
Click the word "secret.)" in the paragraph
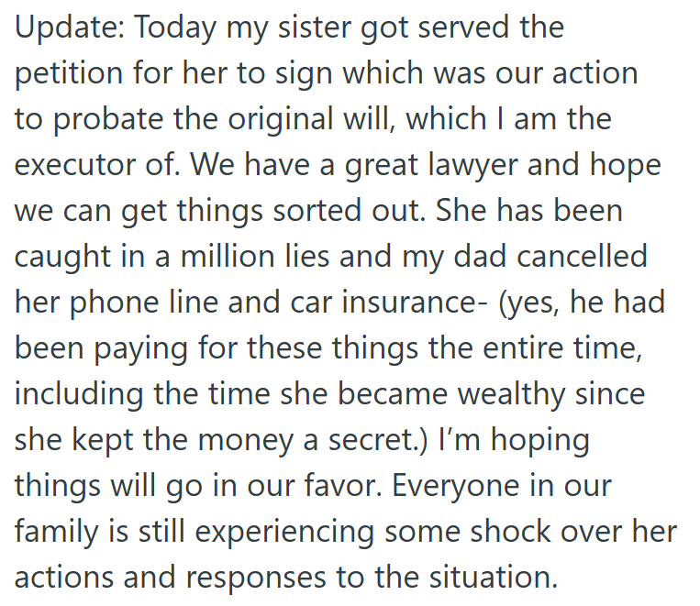pyautogui.click(x=378, y=441)
